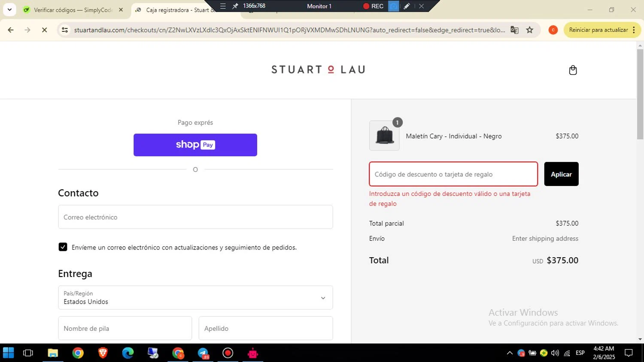Click the 1366x768 resolution label
644x362 pixels.
click(x=254, y=6)
